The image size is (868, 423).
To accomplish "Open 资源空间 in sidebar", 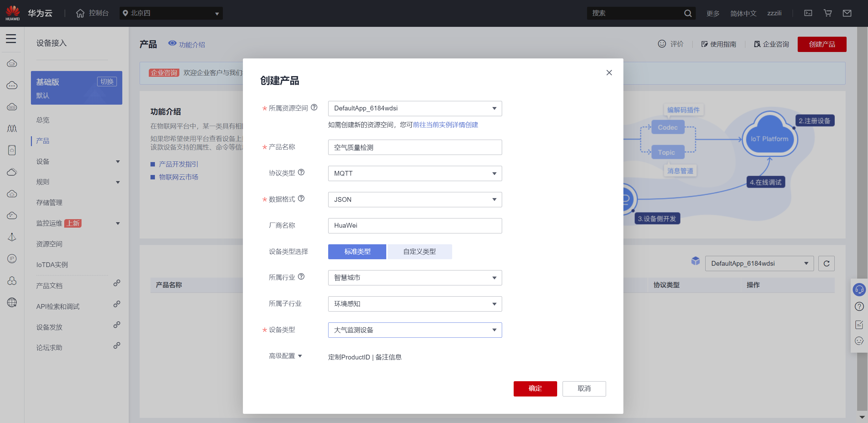I will [x=49, y=244].
